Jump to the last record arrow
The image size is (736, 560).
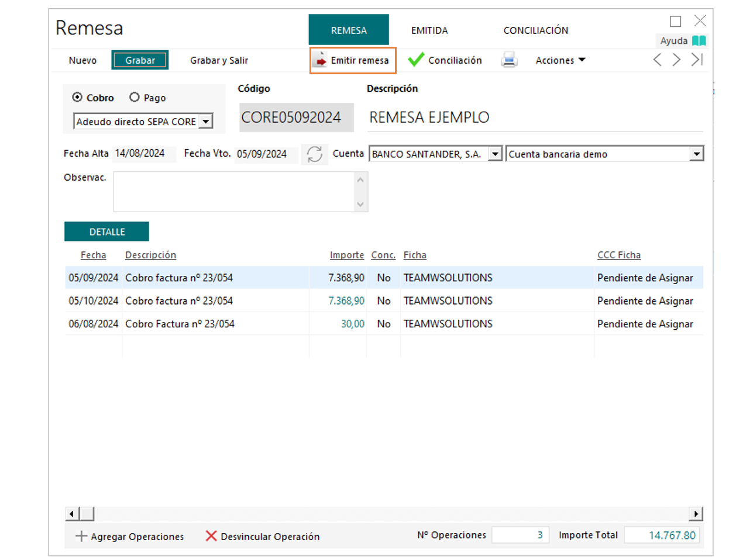point(696,60)
